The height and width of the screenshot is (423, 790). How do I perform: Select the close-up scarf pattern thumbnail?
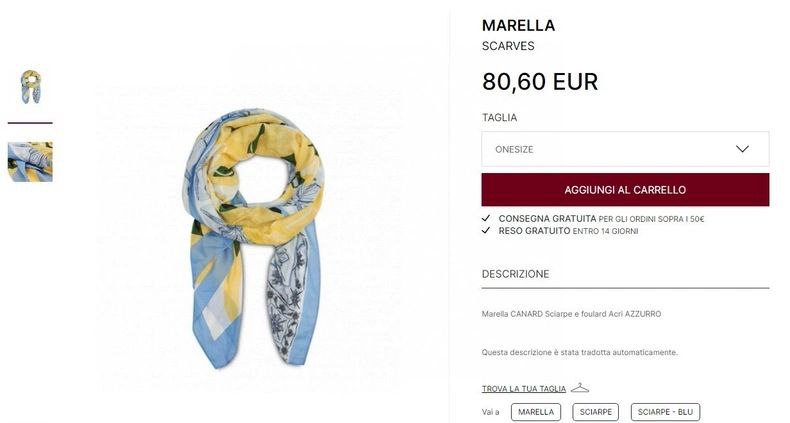coord(30,162)
